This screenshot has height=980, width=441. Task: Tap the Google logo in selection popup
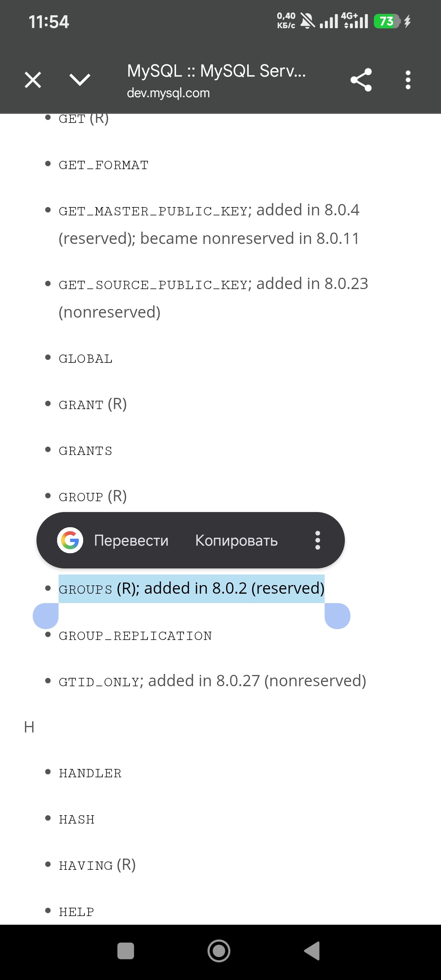pyautogui.click(x=70, y=540)
